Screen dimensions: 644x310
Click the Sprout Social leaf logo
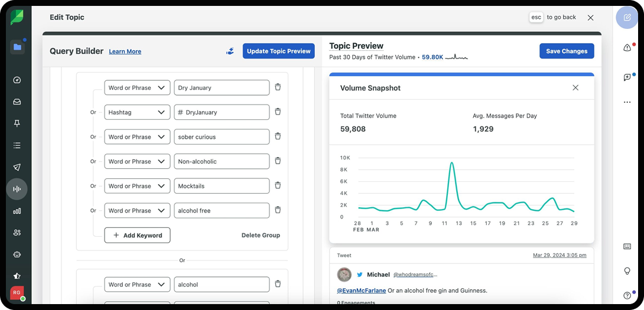[x=17, y=17]
